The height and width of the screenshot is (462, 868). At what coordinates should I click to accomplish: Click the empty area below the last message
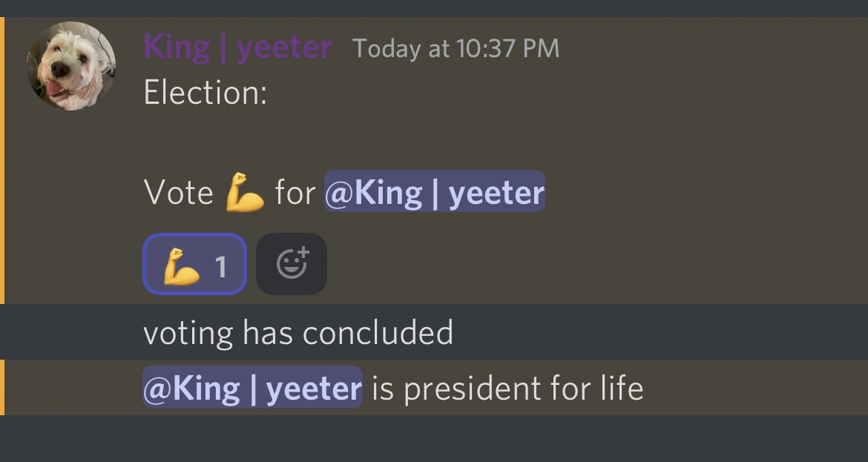pos(434,439)
